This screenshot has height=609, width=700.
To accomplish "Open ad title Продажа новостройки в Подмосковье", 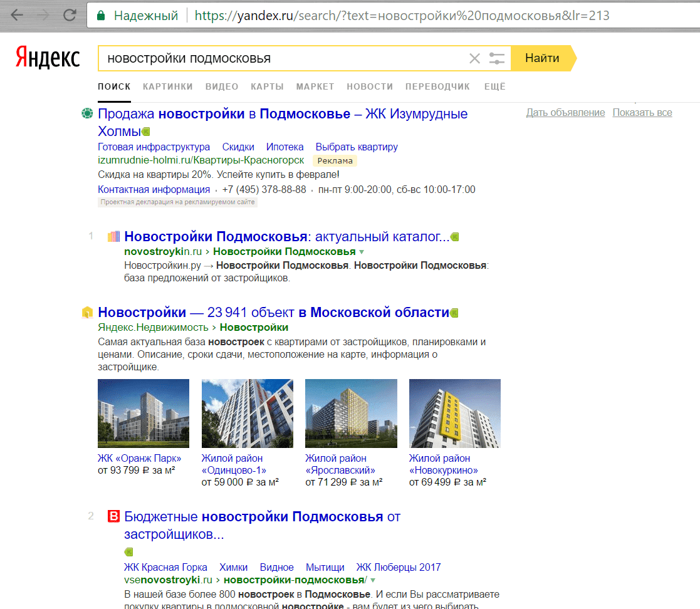I will [x=283, y=122].
